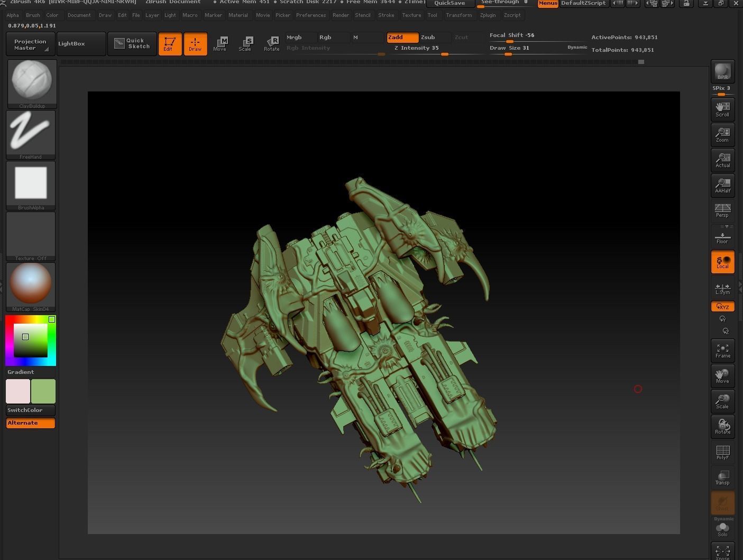Click the Zoom document icon
Image resolution: width=743 pixels, height=560 pixels.
(722, 134)
